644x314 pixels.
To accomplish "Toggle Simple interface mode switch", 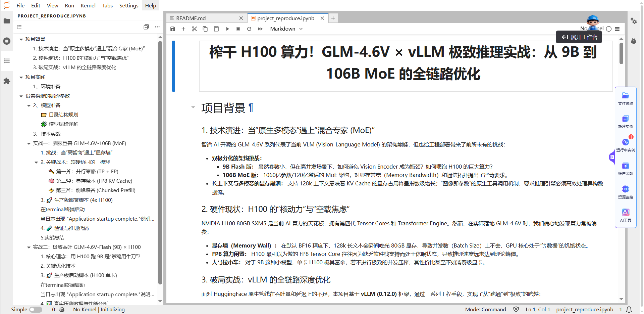I will coord(36,310).
